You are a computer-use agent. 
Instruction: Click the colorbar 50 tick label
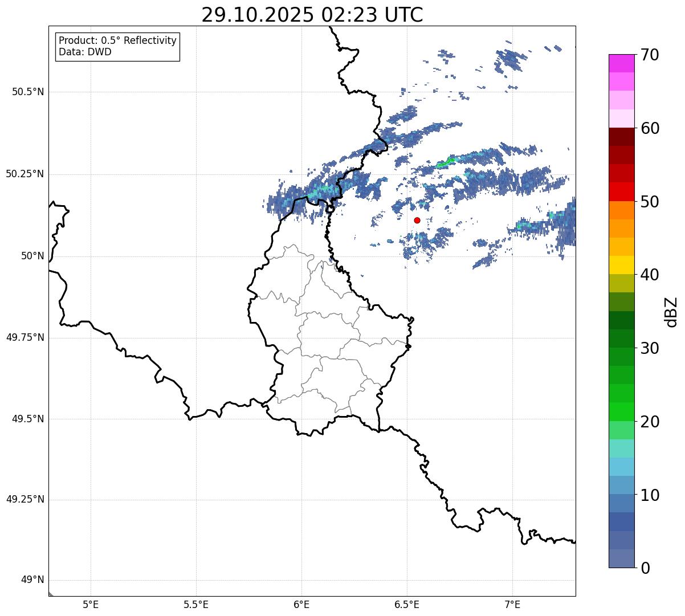650,202
